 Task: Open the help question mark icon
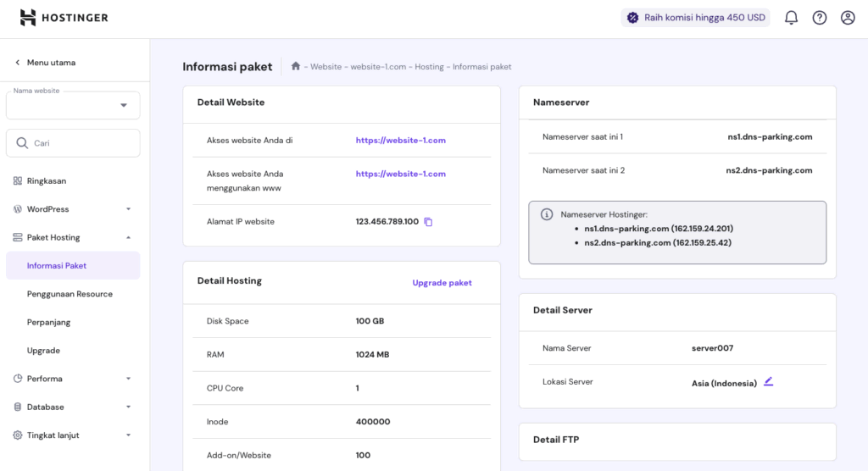pos(819,18)
